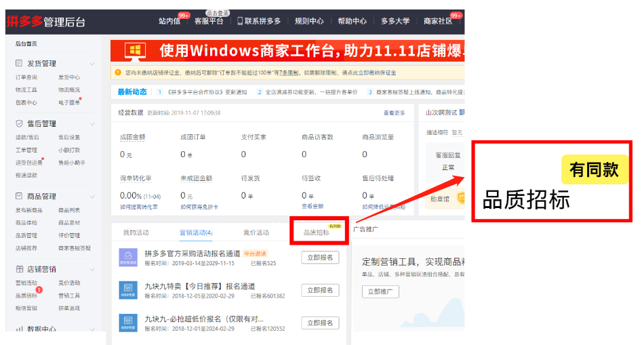Click the 商品管理 section icon
Image resolution: width=644 pixels, height=345 pixels.
tap(19, 196)
